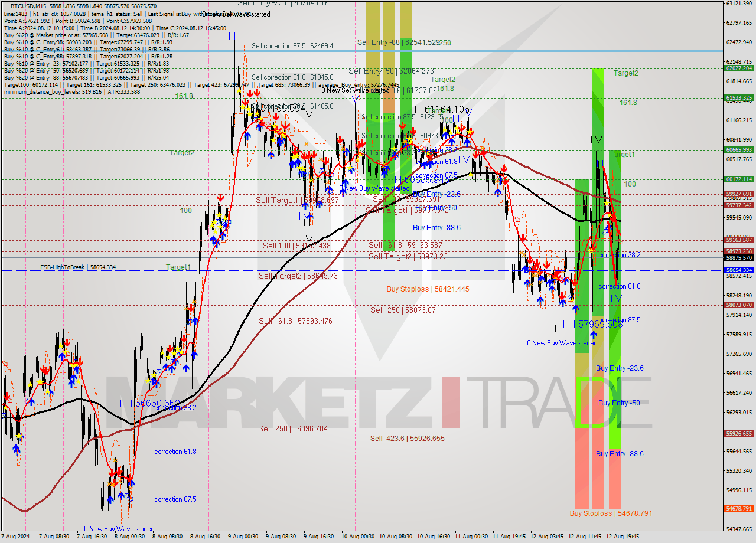Click blue price tag 58654.334 on axis
Viewport: 756px width, 543px height.
[x=739, y=270]
